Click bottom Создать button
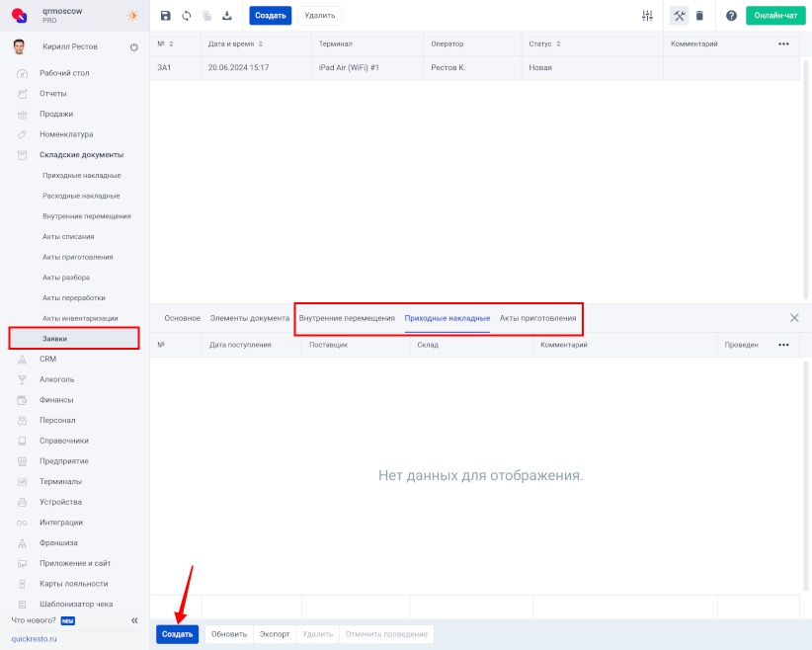Image resolution: width=812 pixels, height=650 pixels. click(177, 634)
